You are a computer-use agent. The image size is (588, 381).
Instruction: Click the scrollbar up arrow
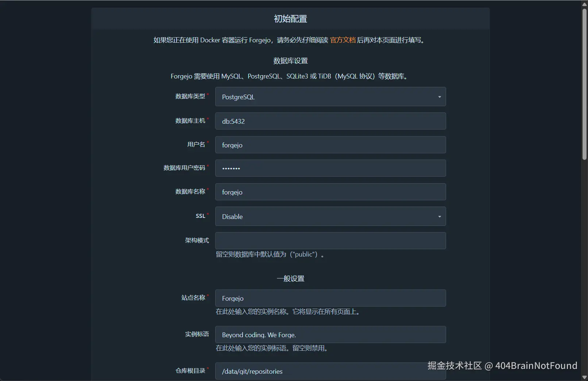tap(584, 4)
